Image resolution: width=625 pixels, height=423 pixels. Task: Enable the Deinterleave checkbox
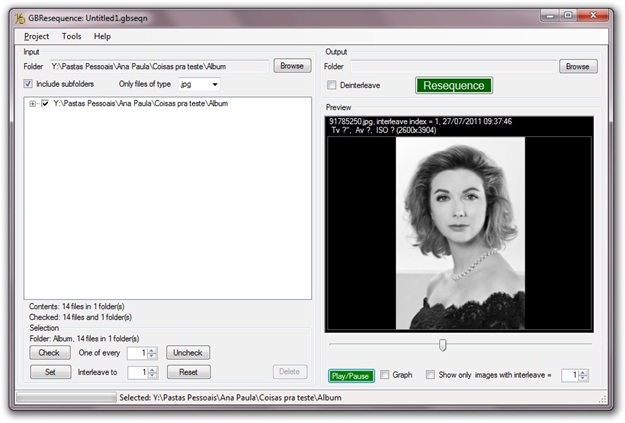332,85
